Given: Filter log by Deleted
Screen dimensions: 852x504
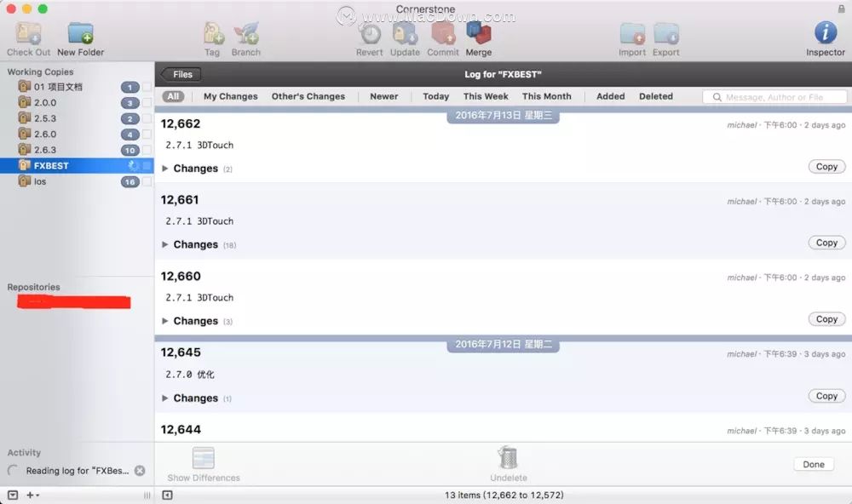Looking at the screenshot, I should tap(656, 96).
